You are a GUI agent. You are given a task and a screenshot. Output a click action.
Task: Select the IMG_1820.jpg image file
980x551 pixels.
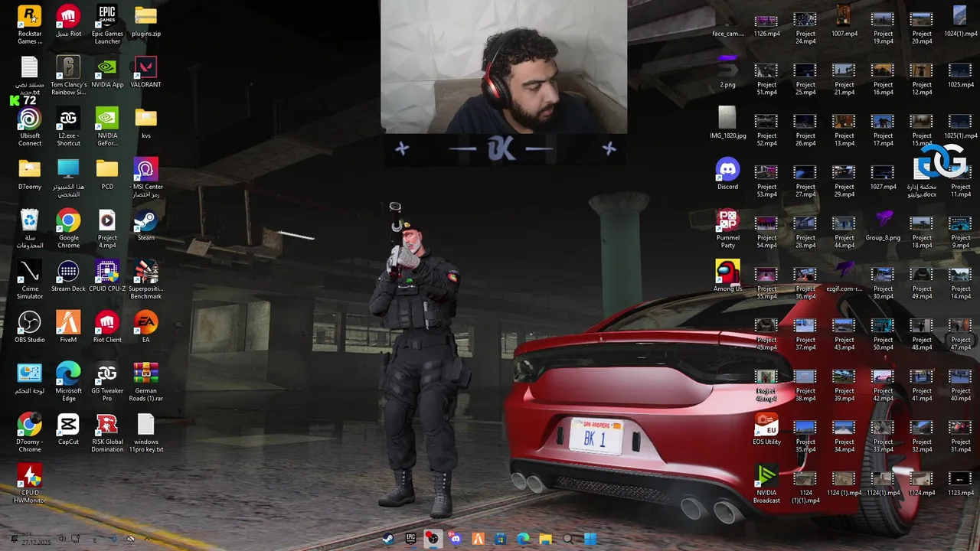tap(727, 122)
